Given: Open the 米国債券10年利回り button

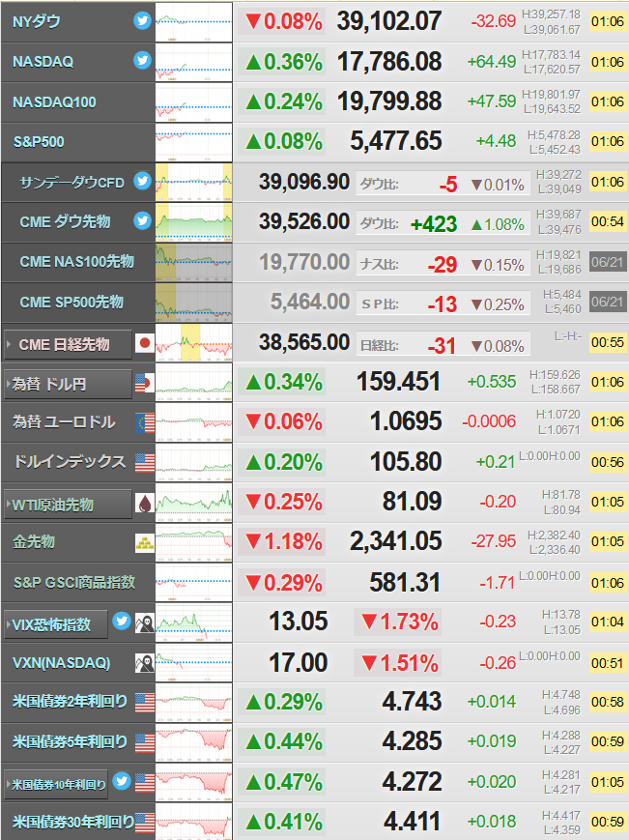Looking at the screenshot, I should point(56,784).
